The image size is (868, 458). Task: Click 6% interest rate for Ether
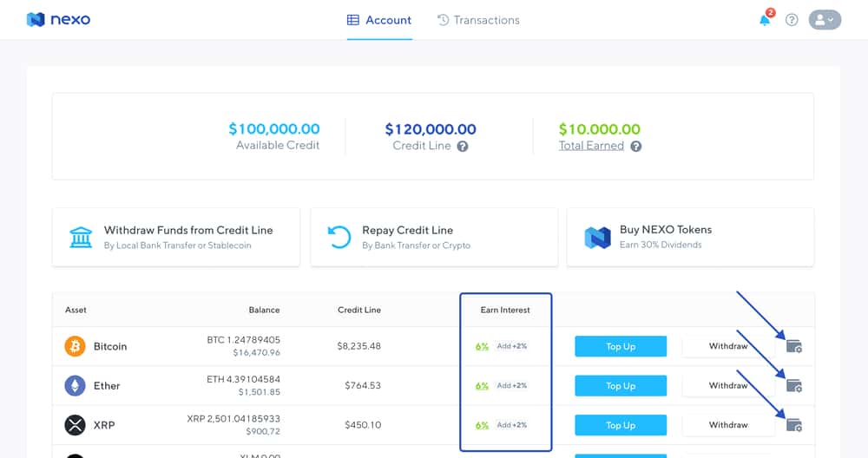click(482, 386)
